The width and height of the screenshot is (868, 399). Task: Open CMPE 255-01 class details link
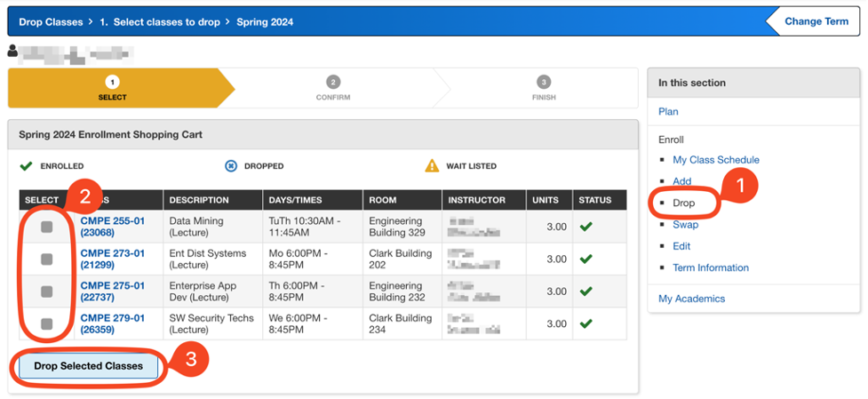click(112, 227)
